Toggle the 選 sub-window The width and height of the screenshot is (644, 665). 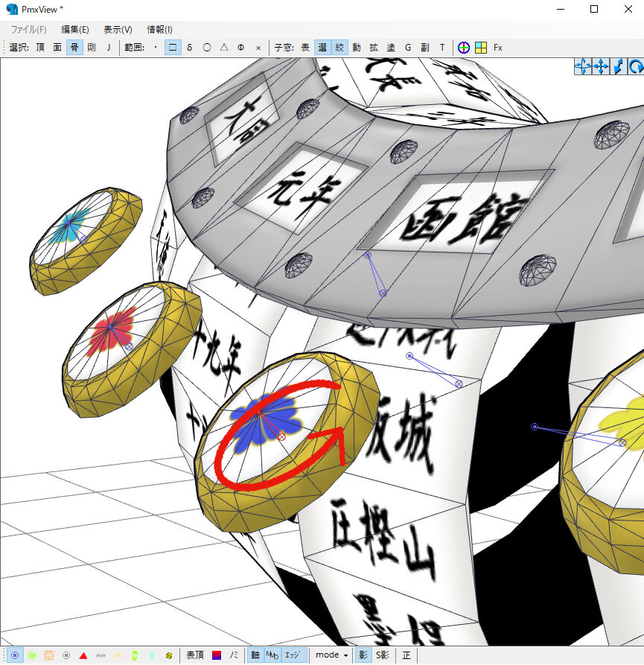322,48
